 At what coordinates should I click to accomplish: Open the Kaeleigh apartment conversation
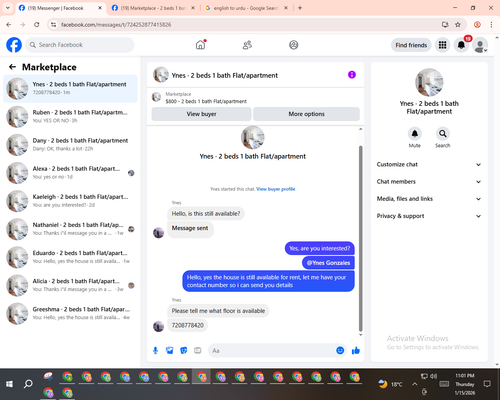[70, 201]
